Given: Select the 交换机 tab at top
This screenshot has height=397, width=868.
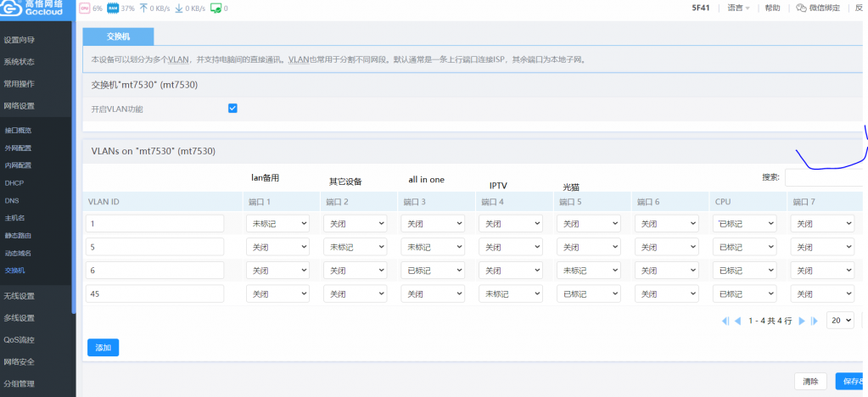Looking at the screenshot, I should (x=118, y=36).
